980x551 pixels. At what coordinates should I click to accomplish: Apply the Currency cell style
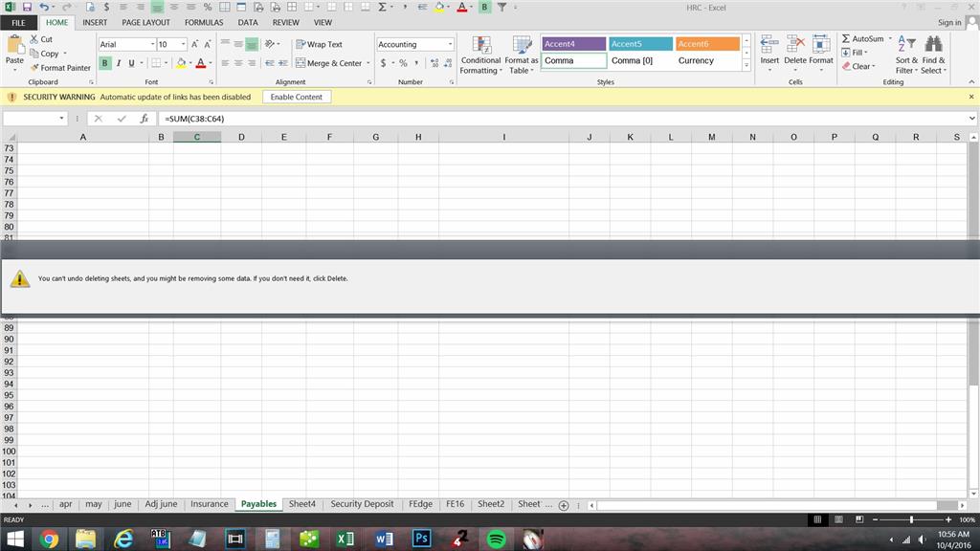coord(707,60)
